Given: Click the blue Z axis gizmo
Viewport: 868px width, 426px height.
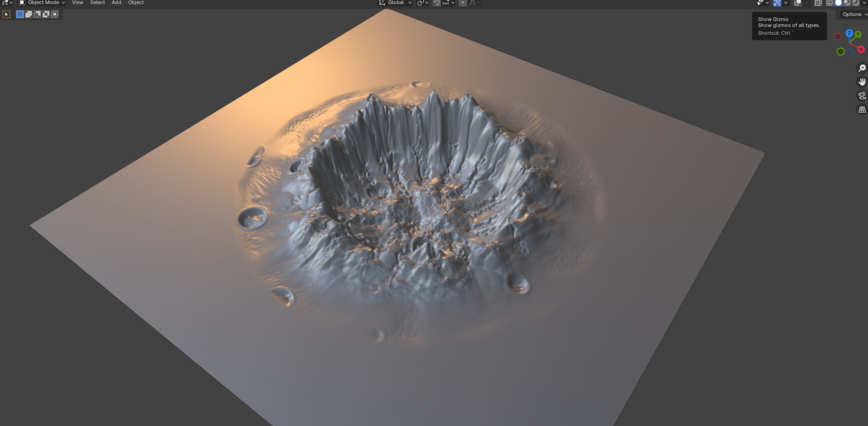Looking at the screenshot, I should (849, 33).
